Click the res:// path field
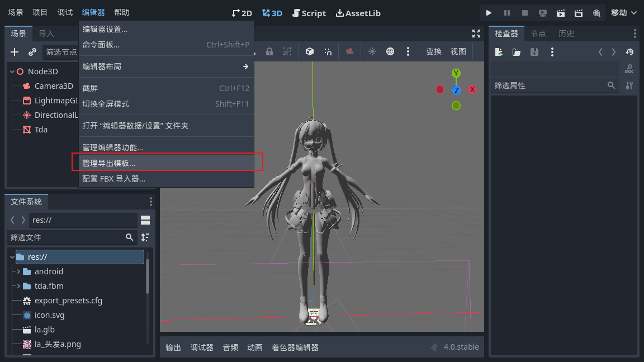644x362 pixels. [x=83, y=220]
